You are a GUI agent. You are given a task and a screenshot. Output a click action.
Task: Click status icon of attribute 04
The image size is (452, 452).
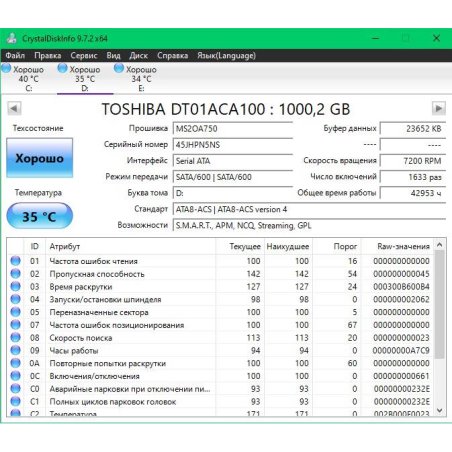pyautogui.click(x=15, y=299)
